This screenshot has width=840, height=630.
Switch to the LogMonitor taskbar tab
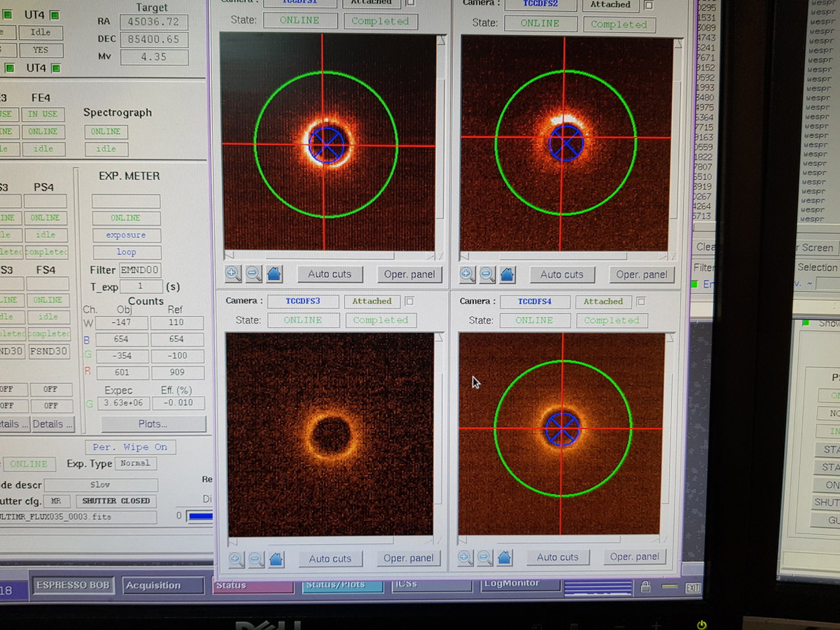(x=519, y=584)
